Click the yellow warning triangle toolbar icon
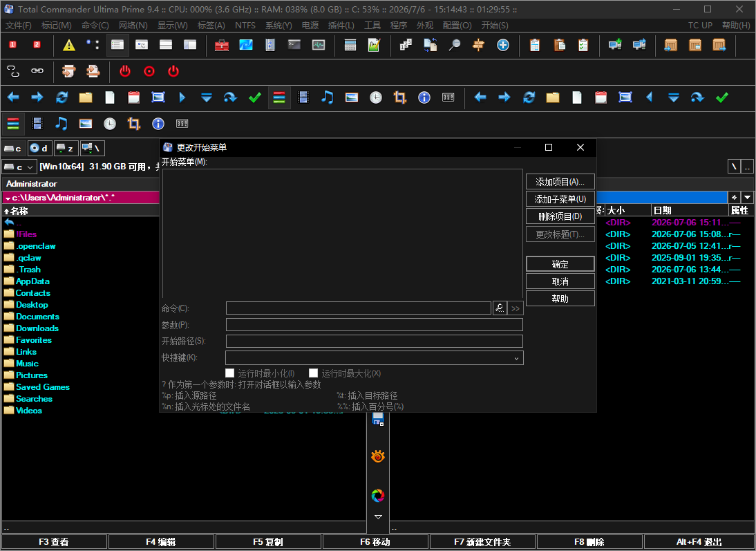Image resolution: width=756 pixels, height=551 pixels. [x=69, y=46]
